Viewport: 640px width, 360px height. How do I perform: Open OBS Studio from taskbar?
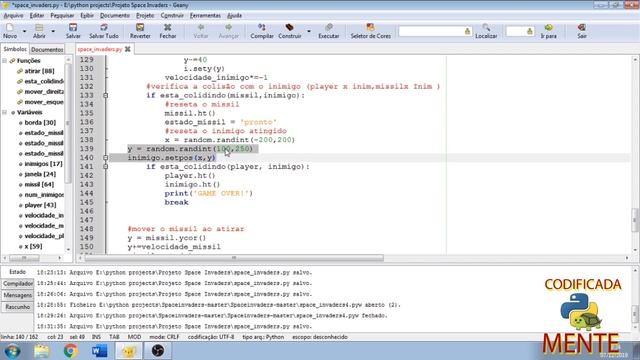coord(158,351)
